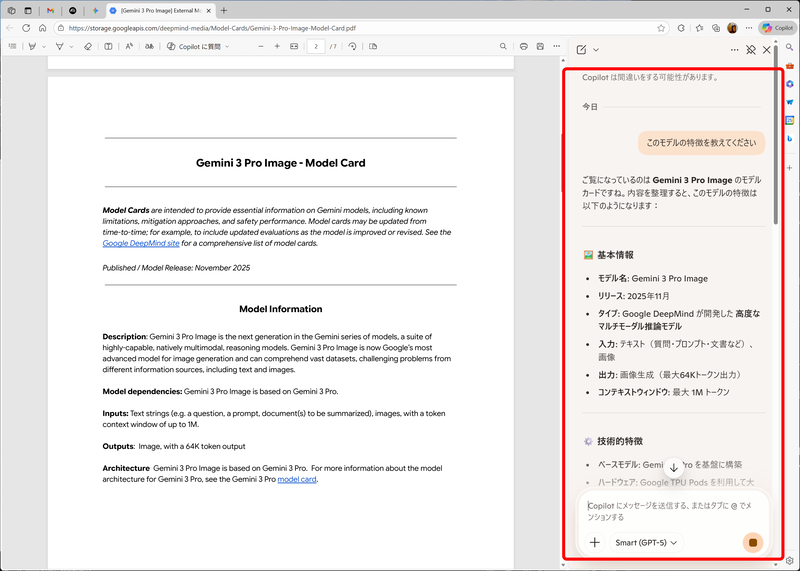
Task: Open sidebar settings gear
Action: [789, 561]
